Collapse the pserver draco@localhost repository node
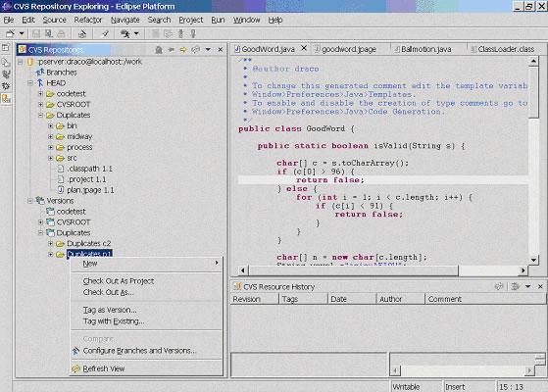Image resolution: width=548 pixels, height=392 pixels. (x=21, y=62)
